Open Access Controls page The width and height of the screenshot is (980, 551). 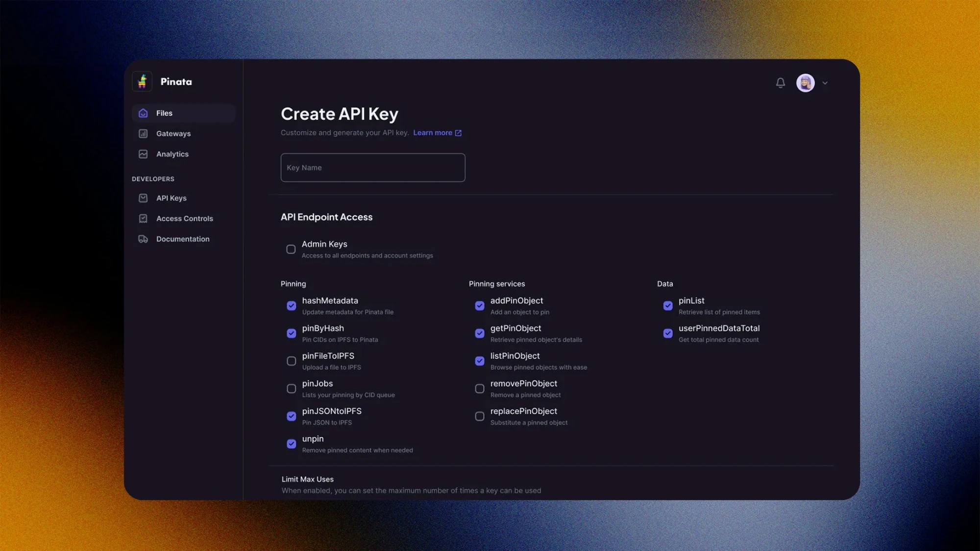(x=184, y=219)
